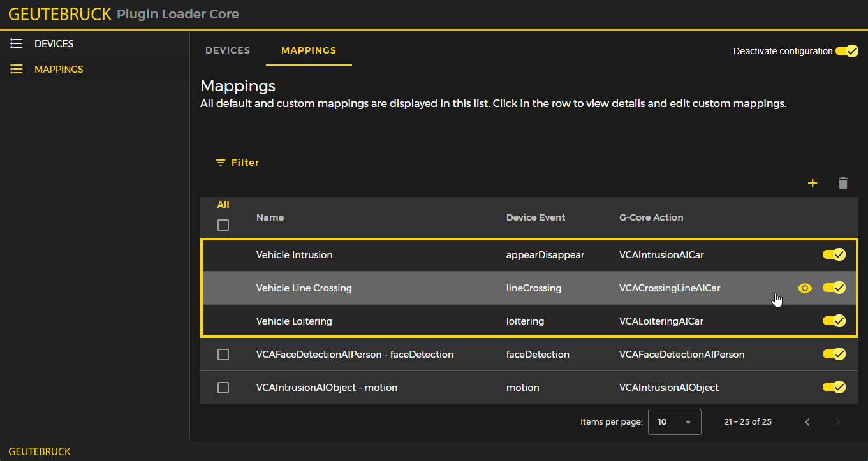Delete selected mappings using the trash icon
The image size is (868, 461).
[x=842, y=183]
